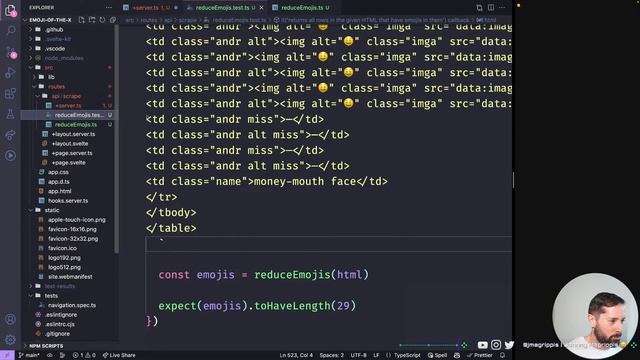Viewport: 640px width, 360px height.
Task: Open Explorer more actions ellipsis
Action: coord(109,7)
